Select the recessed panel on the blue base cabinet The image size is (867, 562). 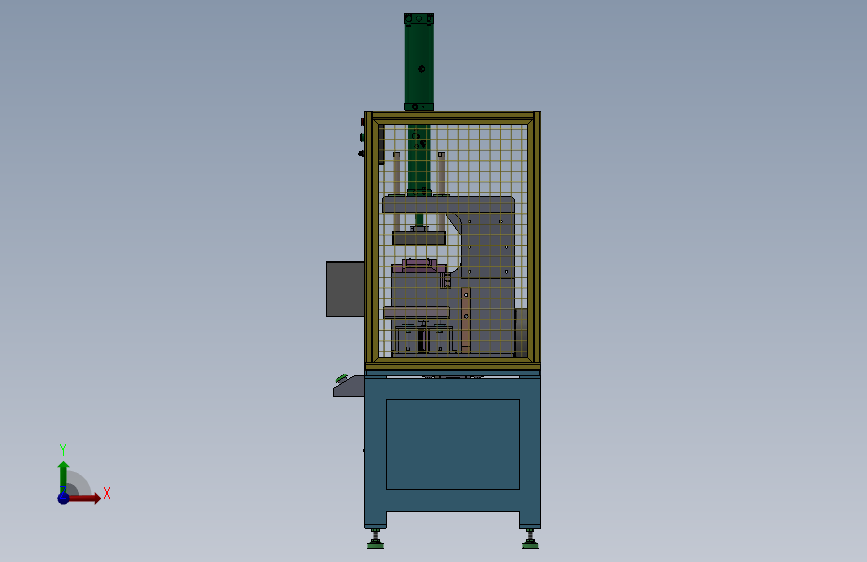[453, 444]
